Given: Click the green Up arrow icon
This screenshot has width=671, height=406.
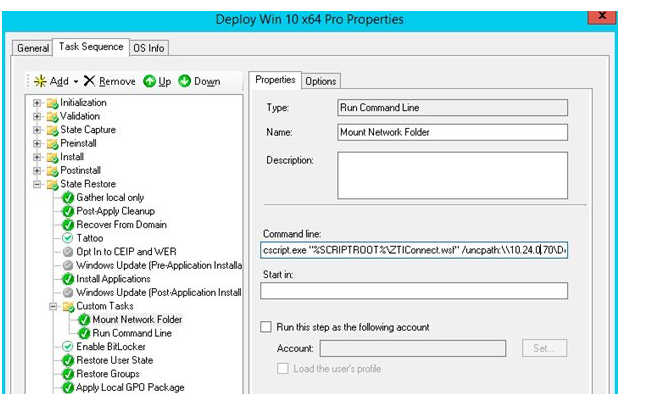Looking at the screenshot, I should 149,81.
